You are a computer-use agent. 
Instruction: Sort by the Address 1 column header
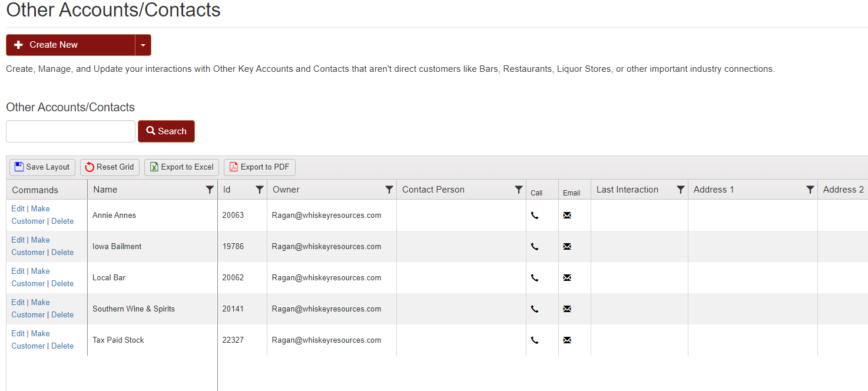click(x=714, y=190)
